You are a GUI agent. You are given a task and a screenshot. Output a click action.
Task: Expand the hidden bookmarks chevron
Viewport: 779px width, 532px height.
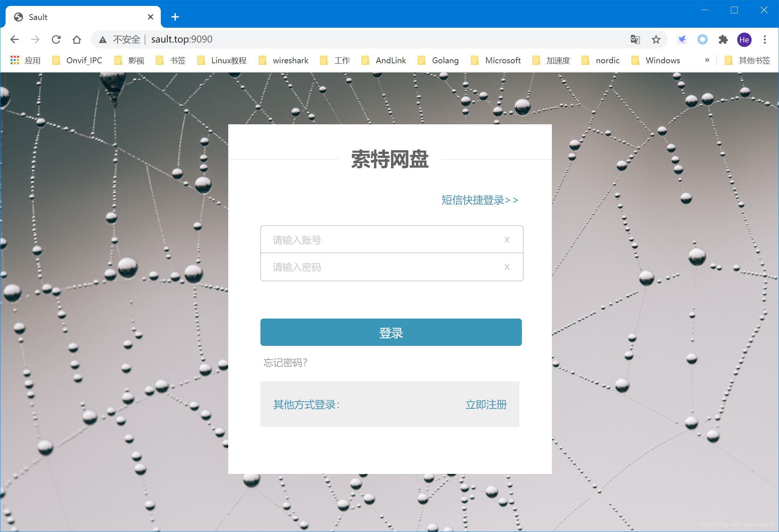pyautogui.click(x=707, y=60)
